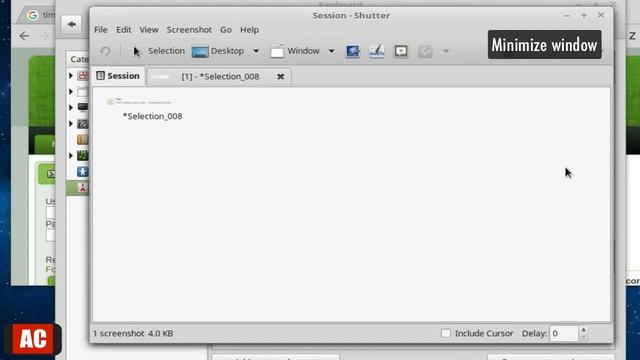The height and width of the screenshot is (360, 640).
Task: Click browser back arrow in Chrome window
Action: click(24, 36)
